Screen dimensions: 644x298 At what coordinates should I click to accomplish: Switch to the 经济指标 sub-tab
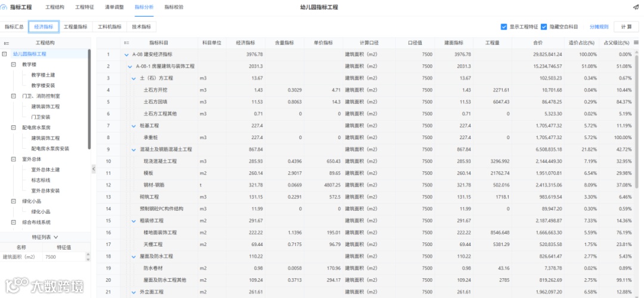(x=44, y=27)
